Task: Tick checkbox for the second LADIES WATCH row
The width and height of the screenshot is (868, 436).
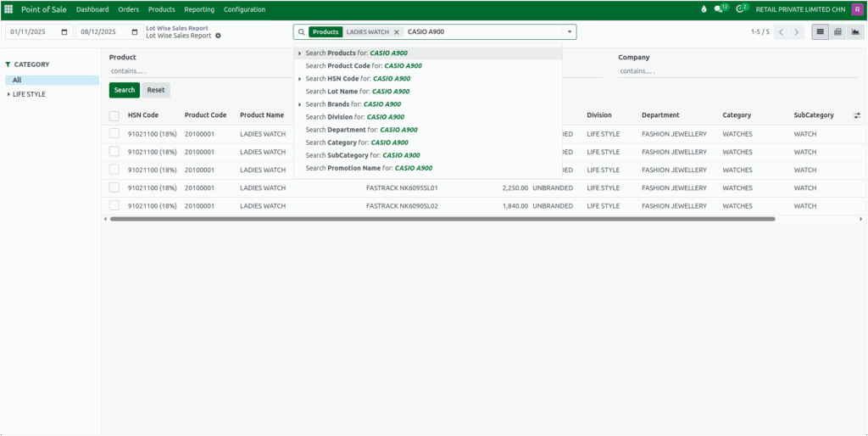Action: point(114,151)
